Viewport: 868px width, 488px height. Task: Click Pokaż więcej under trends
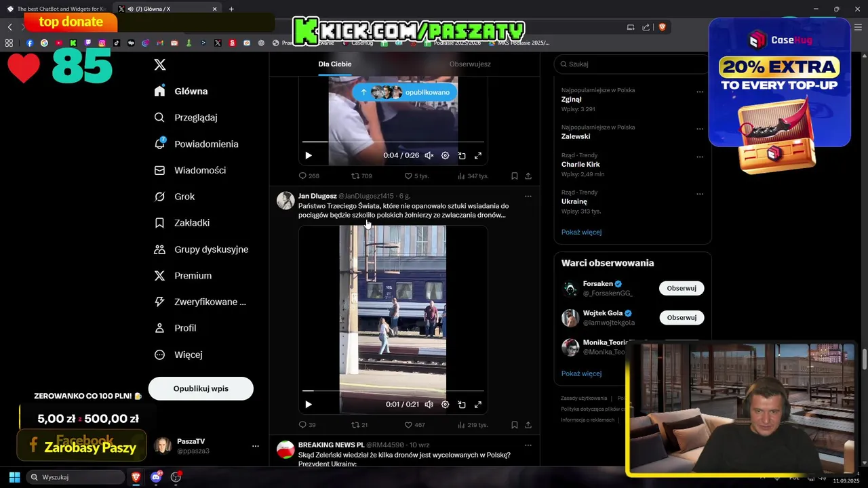pyautogui.click(x=581, y=232)
